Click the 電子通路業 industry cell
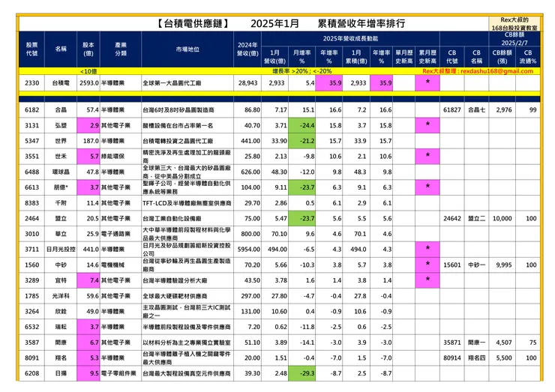Viewport: 555px width, 392px height. point(121,234)
